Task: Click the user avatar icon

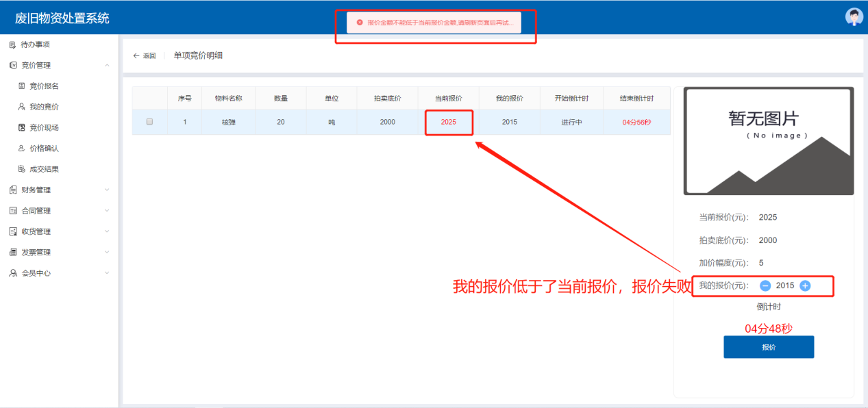Action: pos(854,17)
